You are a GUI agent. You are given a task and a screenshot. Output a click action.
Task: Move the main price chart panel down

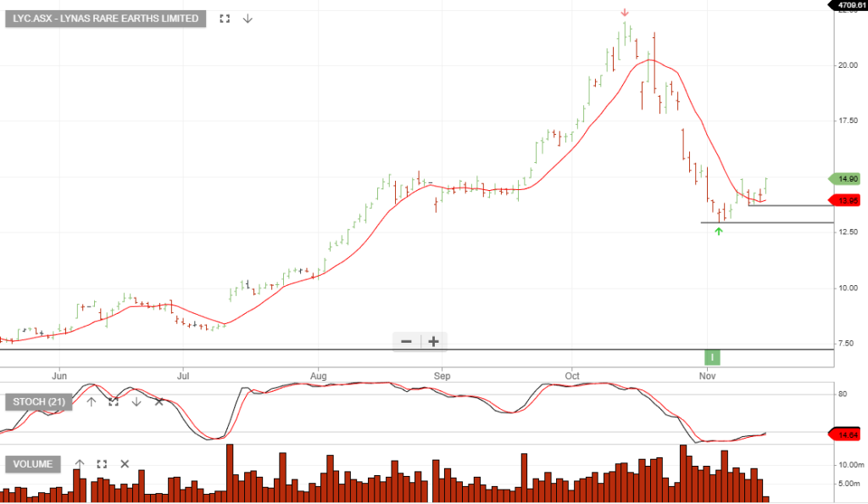pyautogui.click(x=248, y=18)
